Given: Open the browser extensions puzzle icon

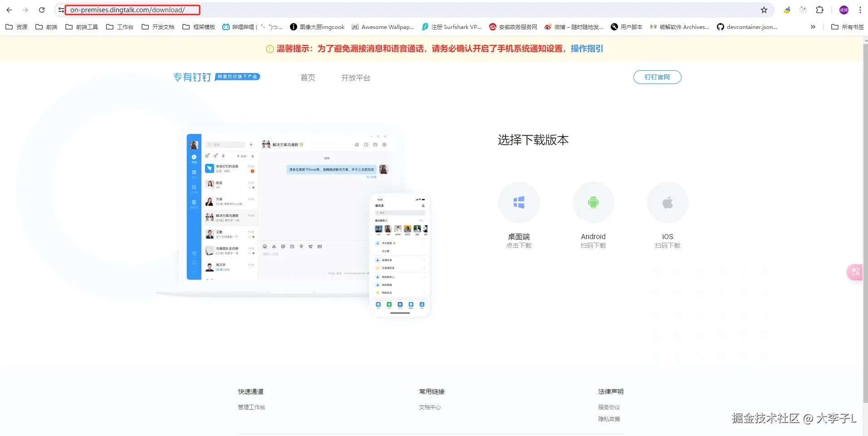Looking at the screenshot, I should coord(819,10).
